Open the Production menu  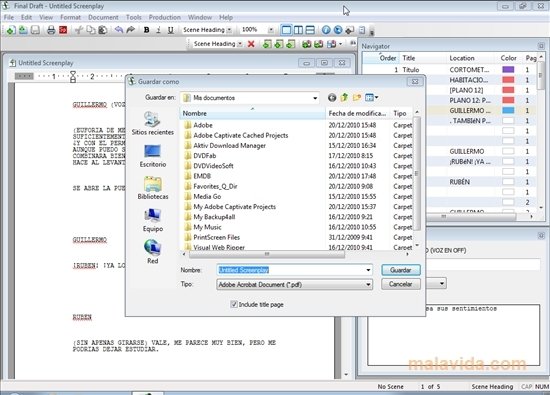(165, 17)
